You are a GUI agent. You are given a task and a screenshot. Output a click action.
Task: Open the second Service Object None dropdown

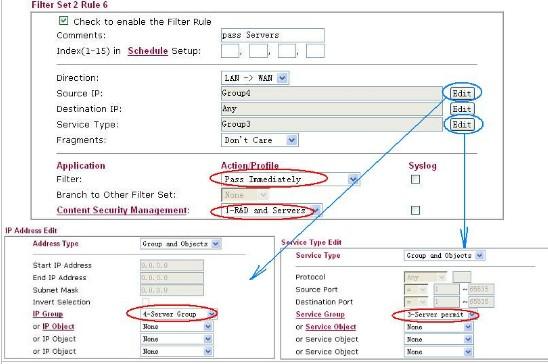(438, 339)
